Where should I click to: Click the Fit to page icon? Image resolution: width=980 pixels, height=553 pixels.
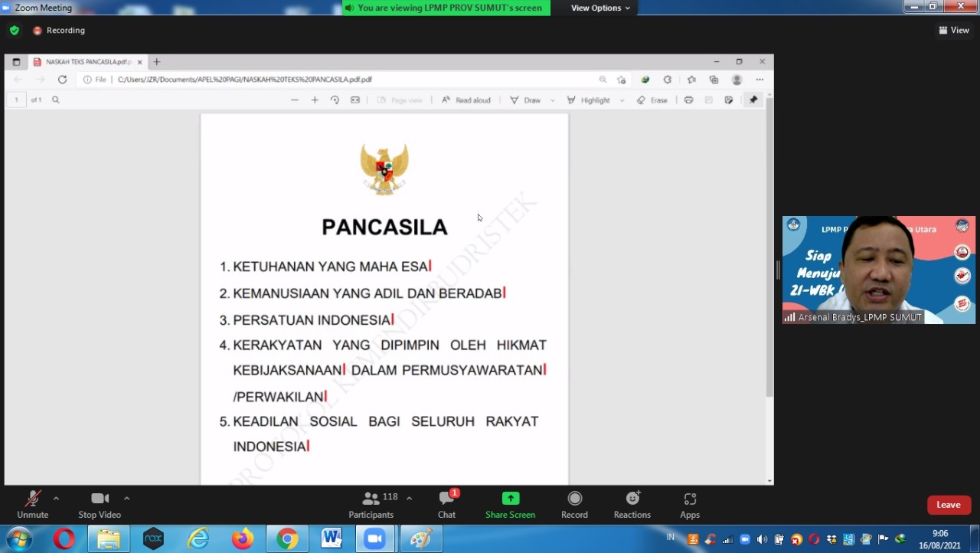[x=355, y=100]
